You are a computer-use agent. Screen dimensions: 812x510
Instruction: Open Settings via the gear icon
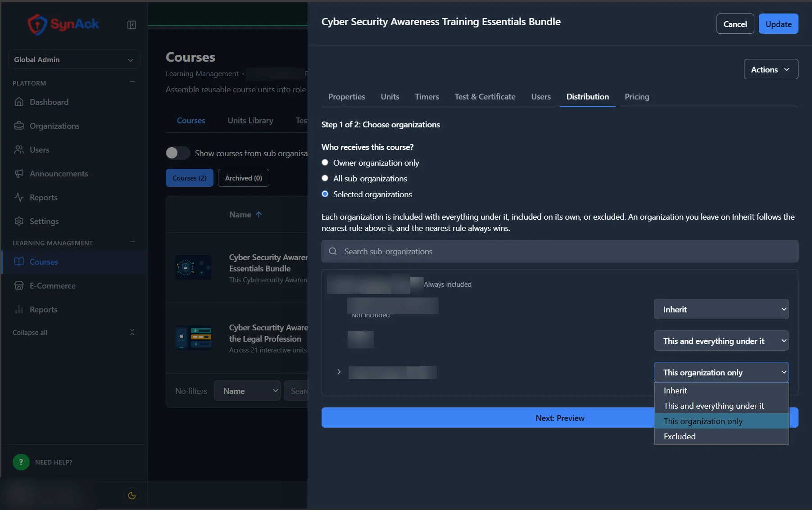(19, 221)
